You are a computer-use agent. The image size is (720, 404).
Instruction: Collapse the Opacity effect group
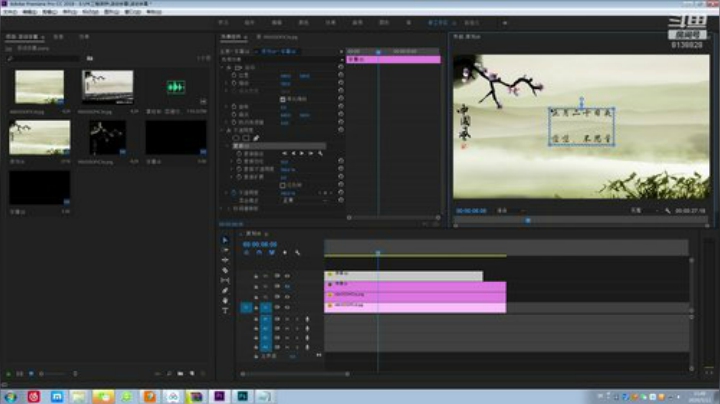pos(222,130)
